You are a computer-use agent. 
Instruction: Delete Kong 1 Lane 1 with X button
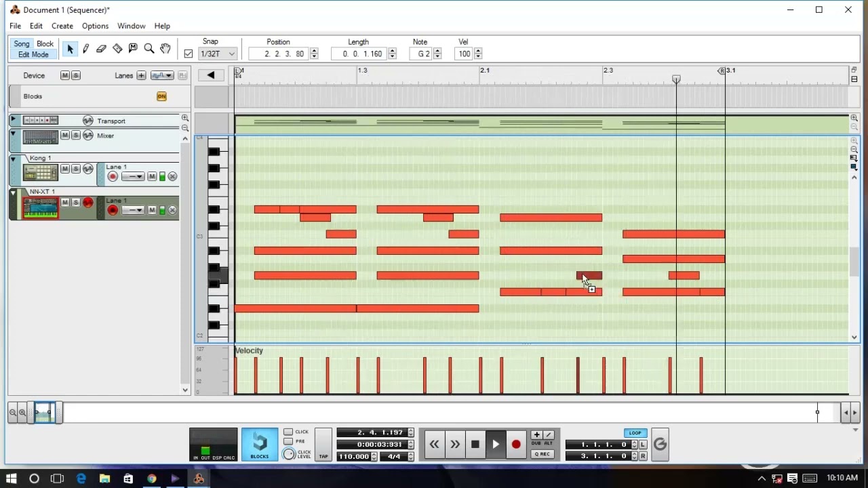[x=172, y=177]
